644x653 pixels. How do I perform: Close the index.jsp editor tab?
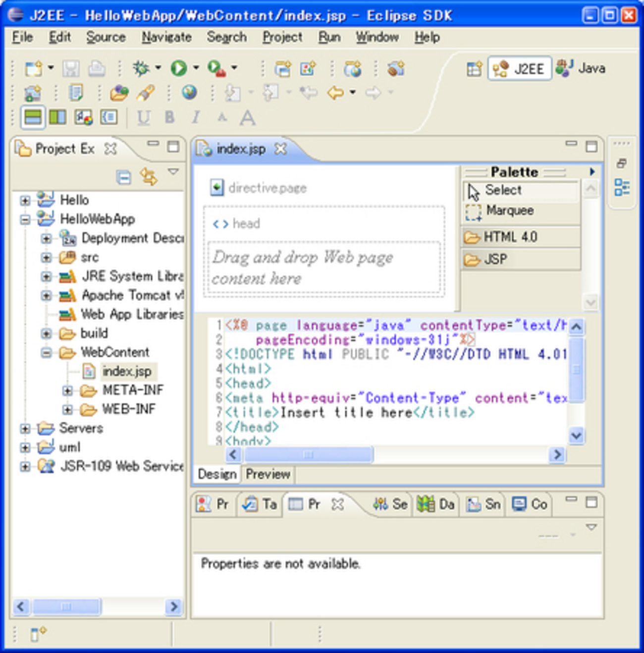click(x=281, y=149)
